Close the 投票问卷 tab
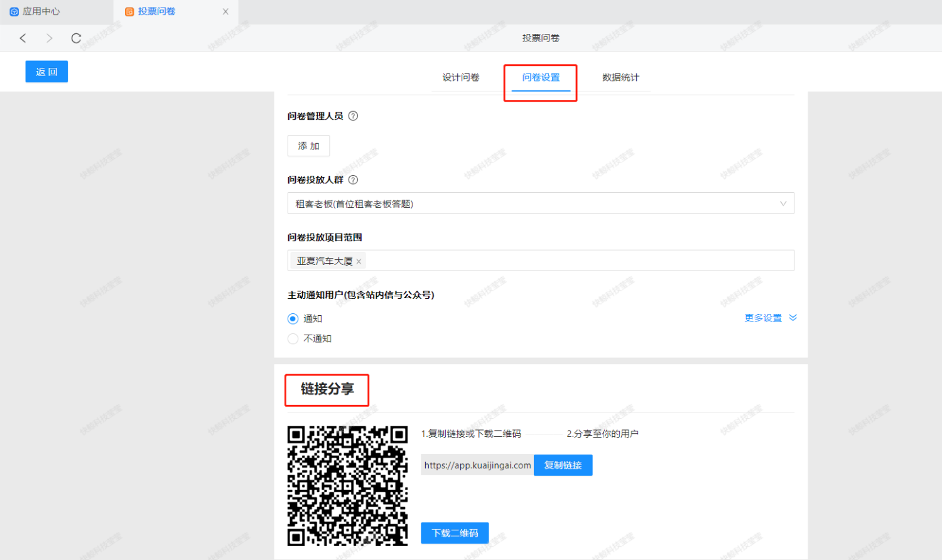The image size is (942, 560). click(x=225, y=11)
